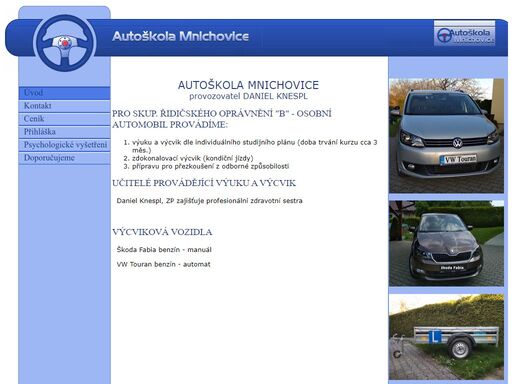The height and width of the screenshot is (384, 512).
Task: Select Psychologické vyšetření in the menu
Action: 64,145
